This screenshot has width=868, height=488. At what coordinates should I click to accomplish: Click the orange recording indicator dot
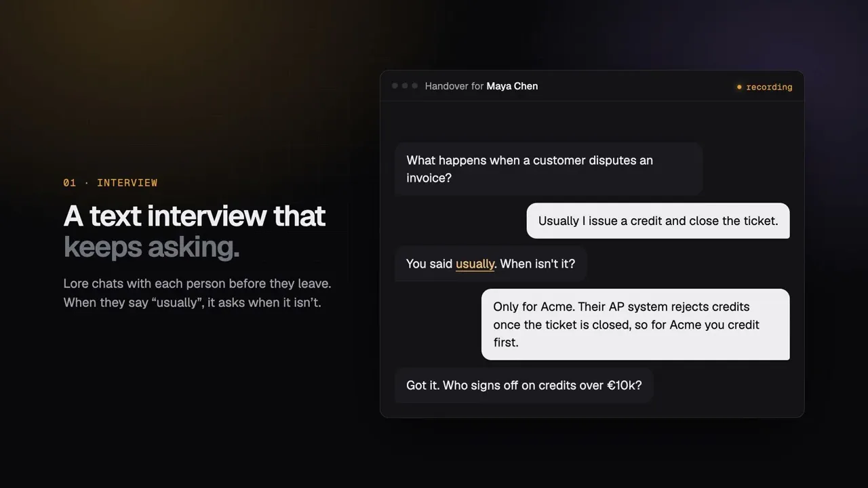[739, 87]
